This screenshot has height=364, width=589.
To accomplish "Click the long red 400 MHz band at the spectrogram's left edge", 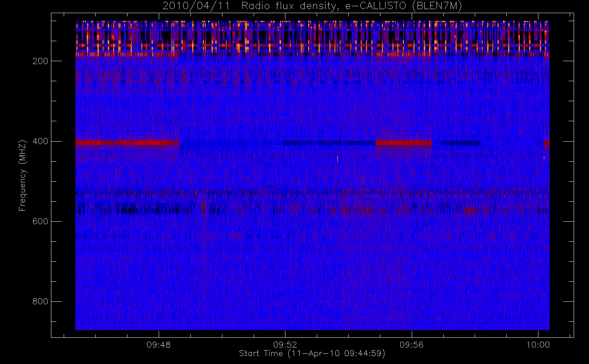I will (x=127, y=143).
